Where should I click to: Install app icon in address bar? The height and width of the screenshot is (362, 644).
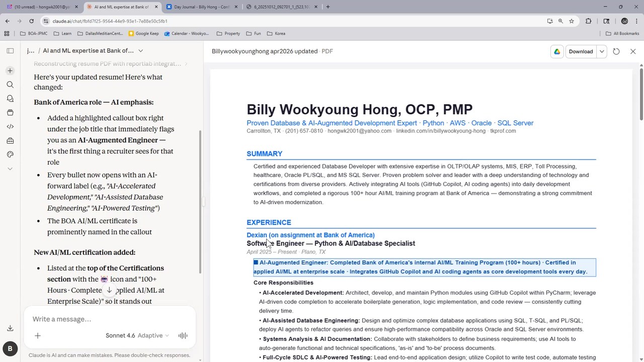550,21
